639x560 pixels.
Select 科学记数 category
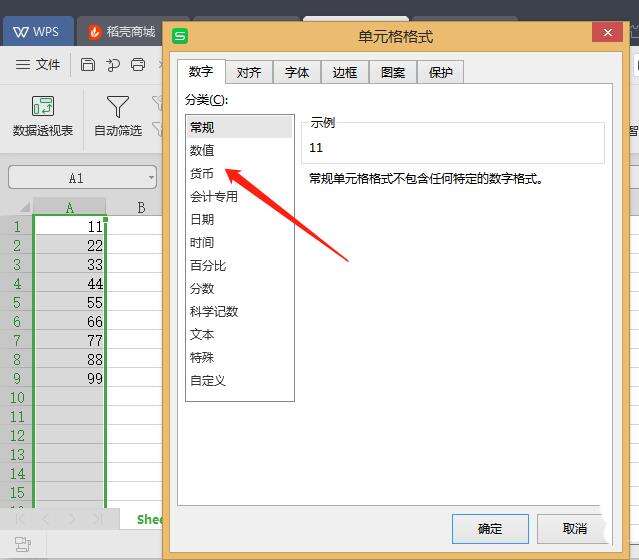(240, 311)
